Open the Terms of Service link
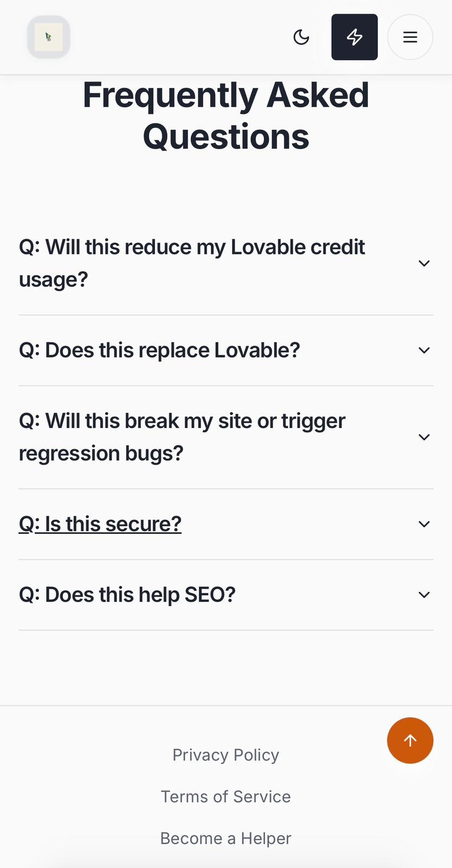Screen dimensions: 452x868 point(225,796)
